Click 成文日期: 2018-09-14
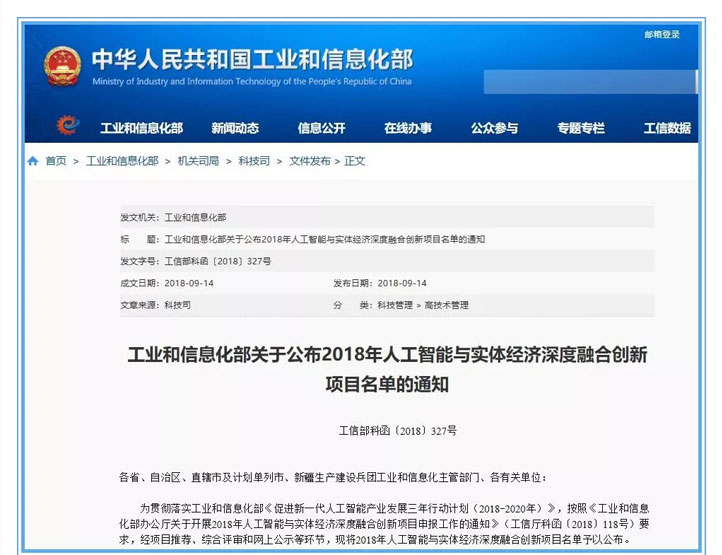This screenshot has height=555, width=722. tap(167, 283)
